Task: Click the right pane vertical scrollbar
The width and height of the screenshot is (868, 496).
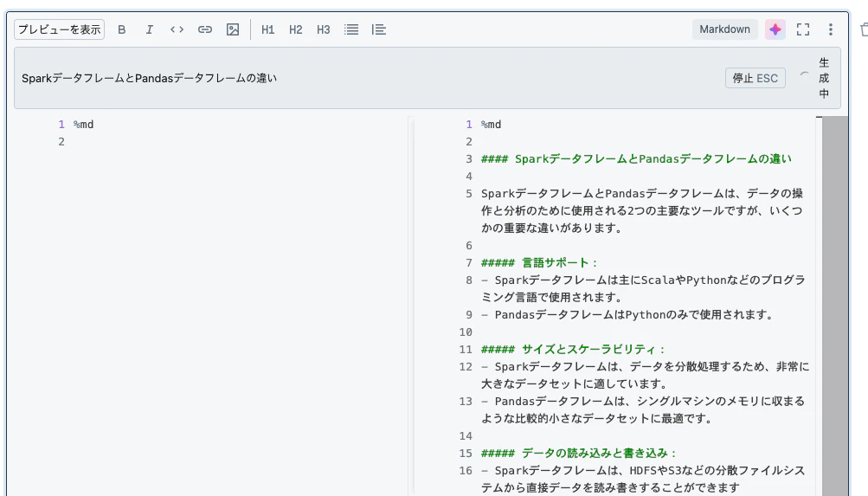Action: click(835, 306)
